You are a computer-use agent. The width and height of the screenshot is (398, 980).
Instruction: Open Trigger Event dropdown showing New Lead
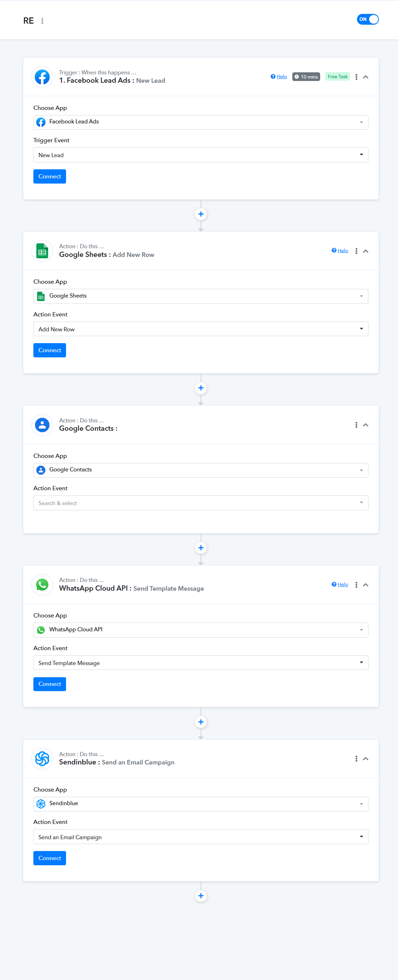(201, 155)
